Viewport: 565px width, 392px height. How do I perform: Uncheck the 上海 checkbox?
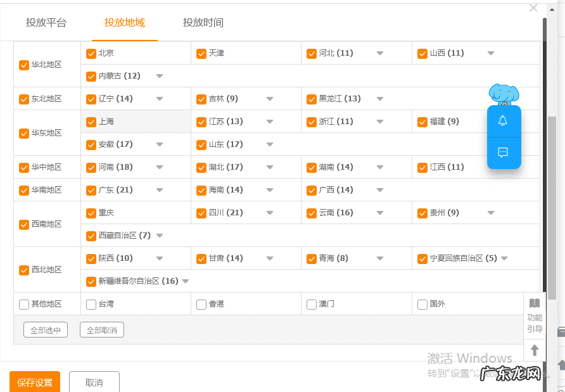(x=91, y=122)
